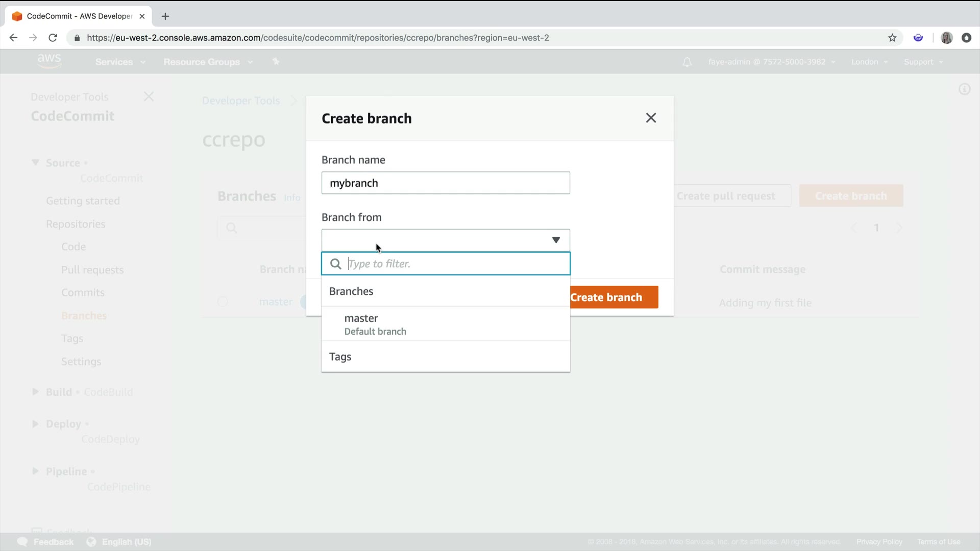Click the AWS logo icon
Viewport: 980px width, 551px height.
coord(49,61)
